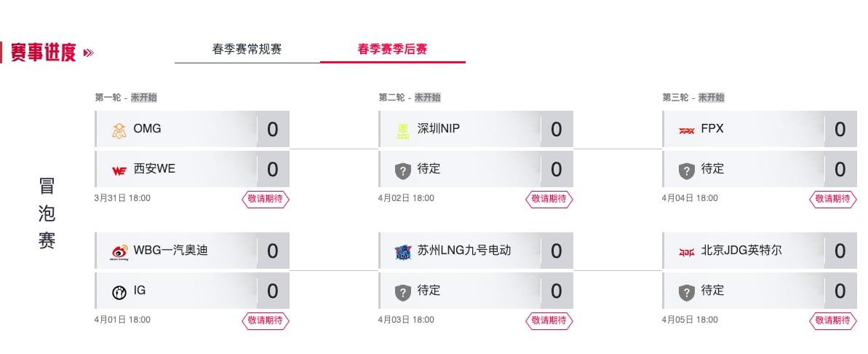Click 敬请期待 for the 3月31日 match
The width and height of the screenshot is (868, 354).
(x=265, y=199)
